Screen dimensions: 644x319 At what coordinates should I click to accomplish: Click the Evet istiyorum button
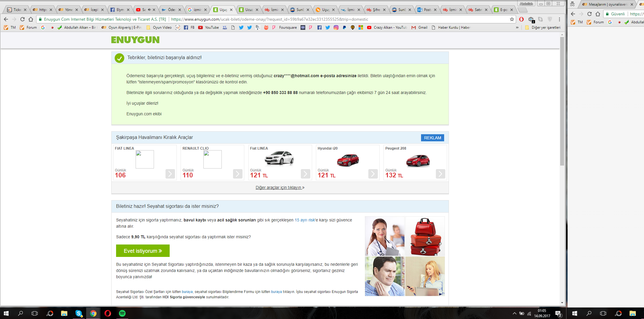[143, 251]
